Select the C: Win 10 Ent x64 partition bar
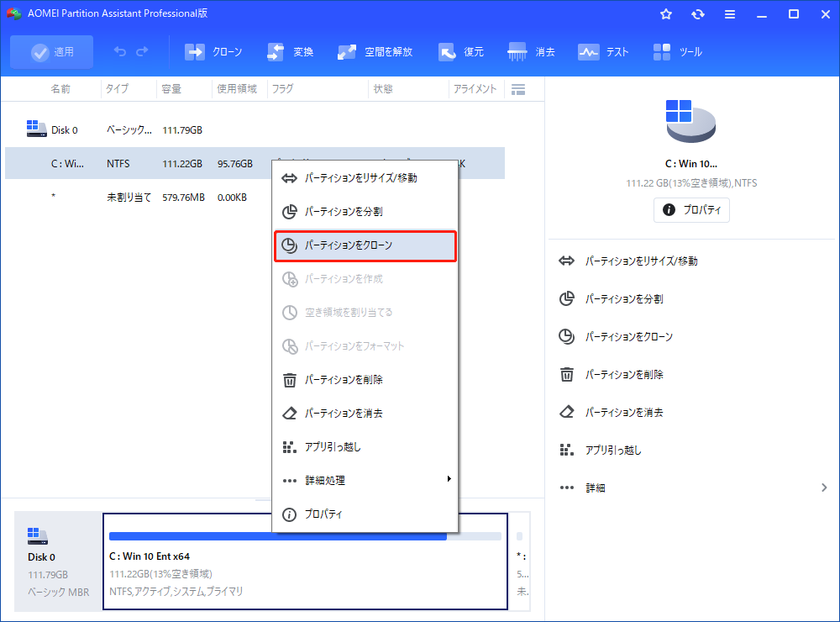 [306, 561]
